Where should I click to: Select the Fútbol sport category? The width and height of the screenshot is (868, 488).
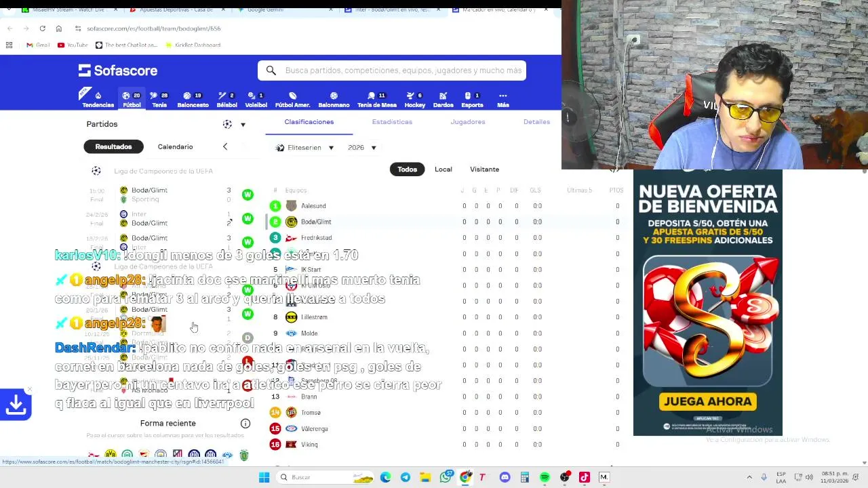pyautogui.click(x=132, y=100)
